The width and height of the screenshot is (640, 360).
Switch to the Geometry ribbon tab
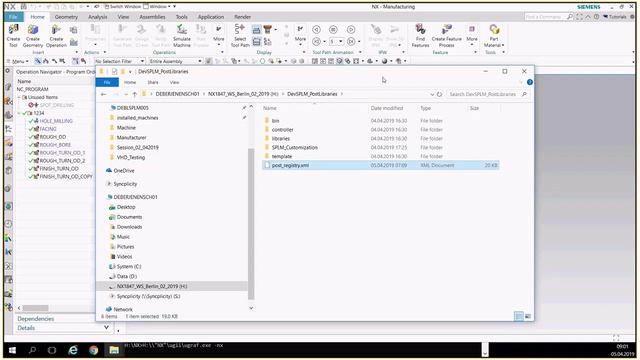[x=66, y=17]
